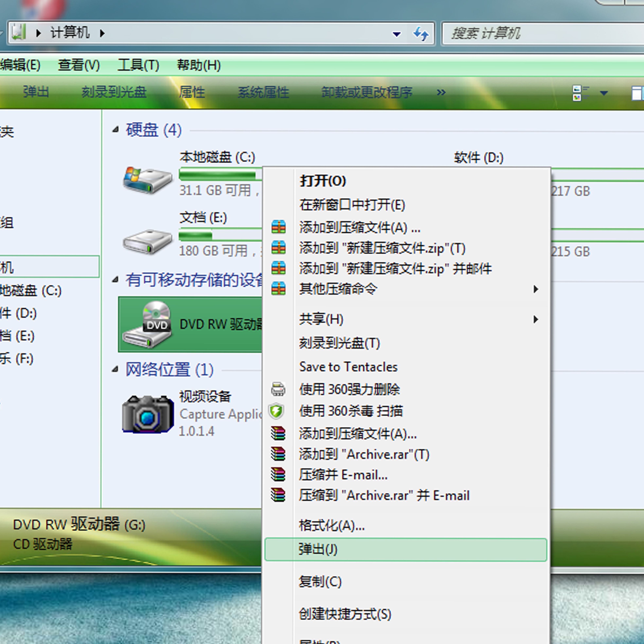Select the DVD RW drive icon
This screenshot has height=644, width=644.
pyautogui.click(x=148, y=325)
